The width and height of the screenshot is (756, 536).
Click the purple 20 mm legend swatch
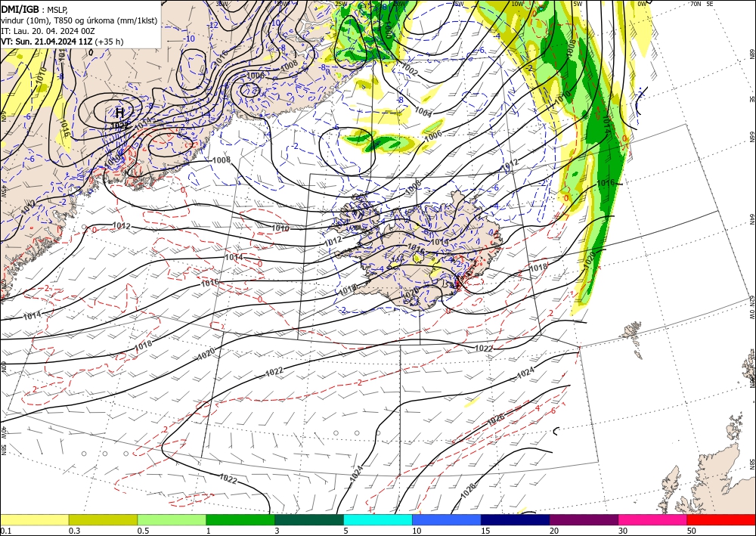[584, 519]
